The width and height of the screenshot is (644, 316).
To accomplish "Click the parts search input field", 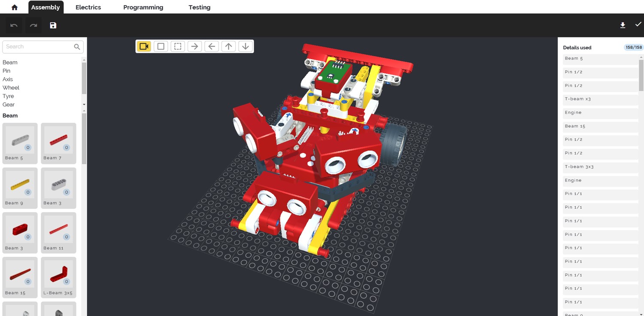I will (39, 47).
